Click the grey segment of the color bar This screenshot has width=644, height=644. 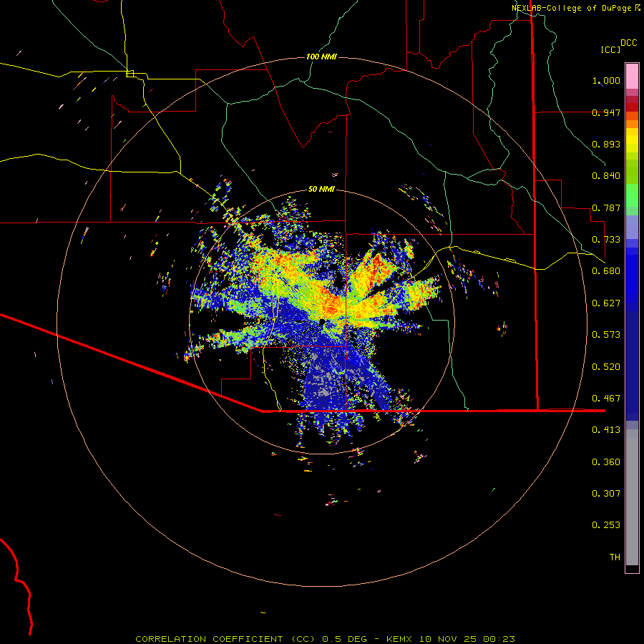632,497
